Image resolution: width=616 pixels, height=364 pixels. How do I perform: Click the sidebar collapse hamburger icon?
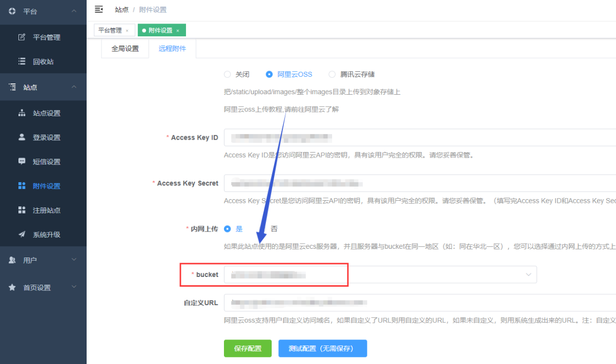[99, 9]
